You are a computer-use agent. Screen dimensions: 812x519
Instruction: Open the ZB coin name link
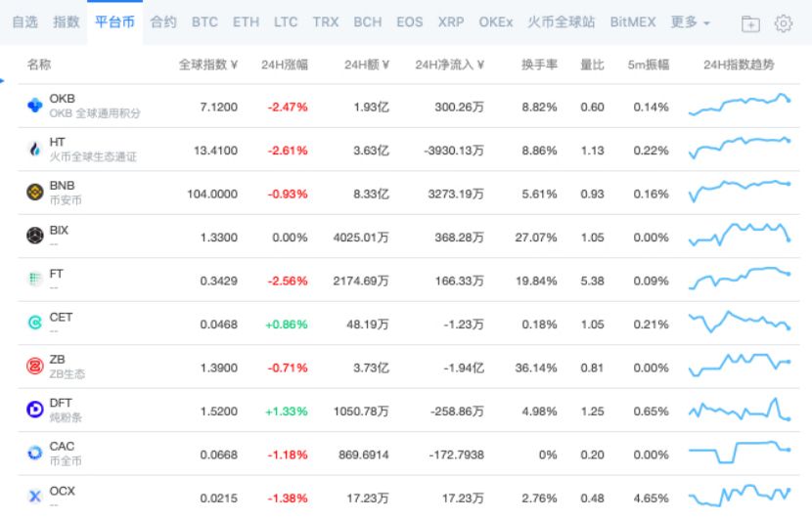(x=57, y=359)
